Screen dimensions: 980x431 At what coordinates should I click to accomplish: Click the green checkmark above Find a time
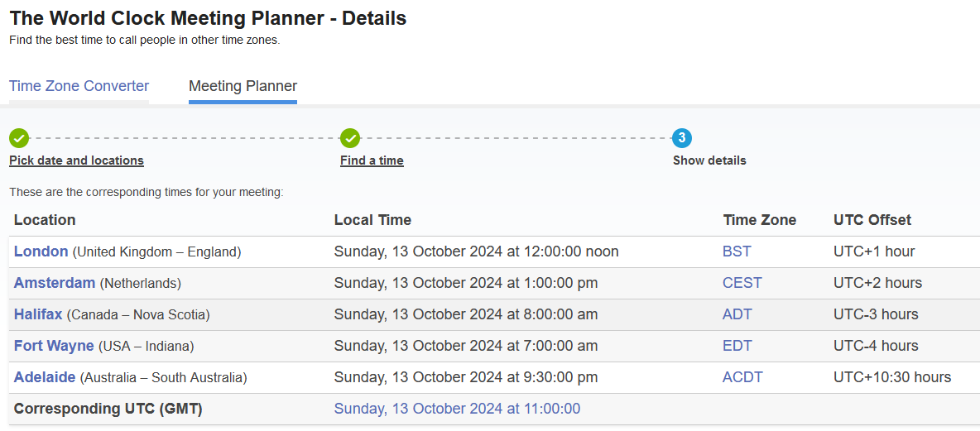pyautogui.click(x=350, y=138)
